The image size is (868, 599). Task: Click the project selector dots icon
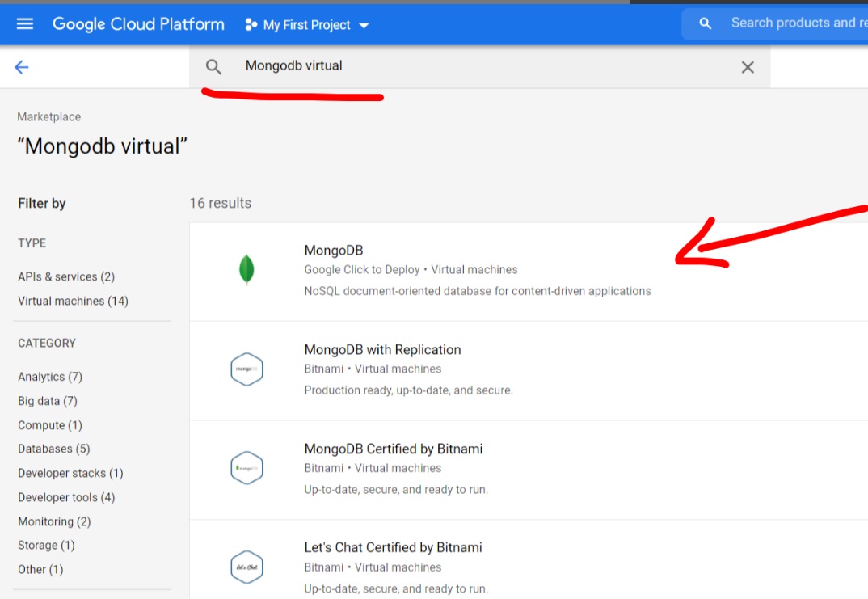click(x=251, y=24)
